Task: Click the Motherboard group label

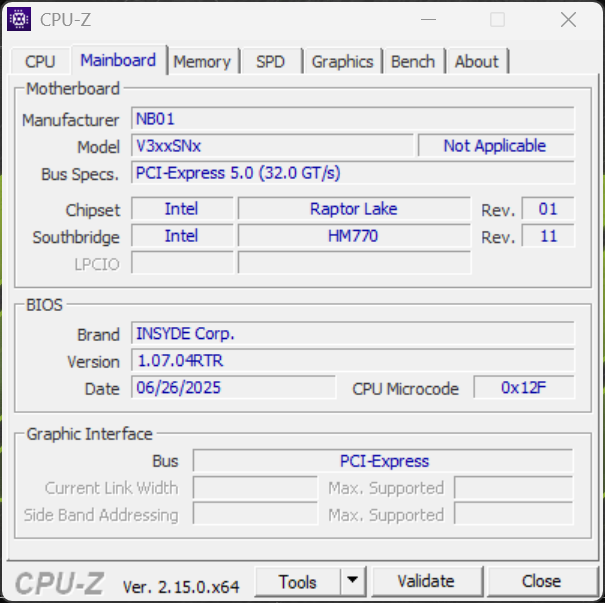Action: 73,89
